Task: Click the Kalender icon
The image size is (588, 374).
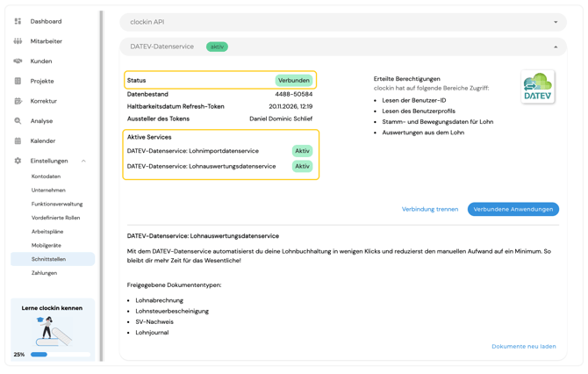Action: tap(18, 140)
